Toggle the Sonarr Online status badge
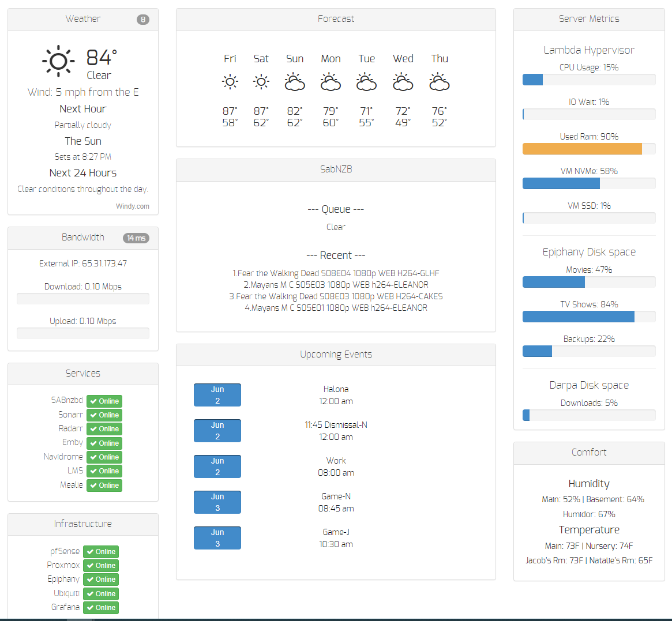 (104, 415)
